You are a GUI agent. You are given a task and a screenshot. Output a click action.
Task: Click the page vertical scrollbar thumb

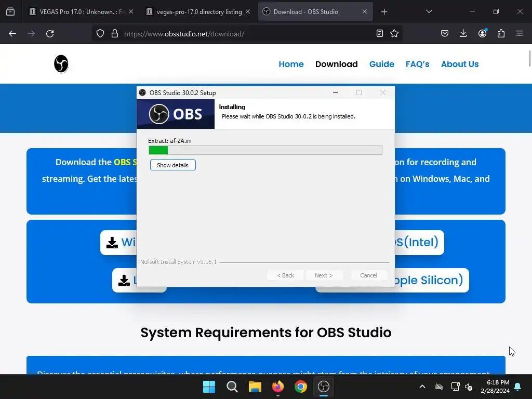tap(529, 58)
